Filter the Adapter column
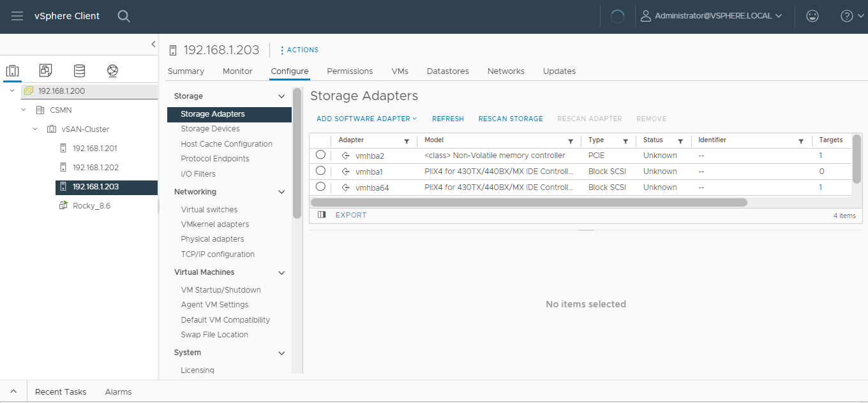The width and height of the screenshot is (868, 403). click(x=407, y=141)
